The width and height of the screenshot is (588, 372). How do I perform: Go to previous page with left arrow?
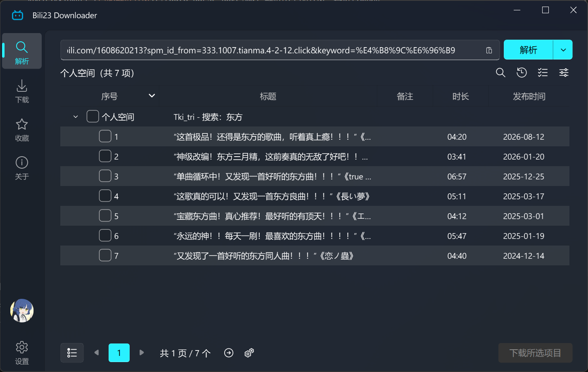pos(97,353)
